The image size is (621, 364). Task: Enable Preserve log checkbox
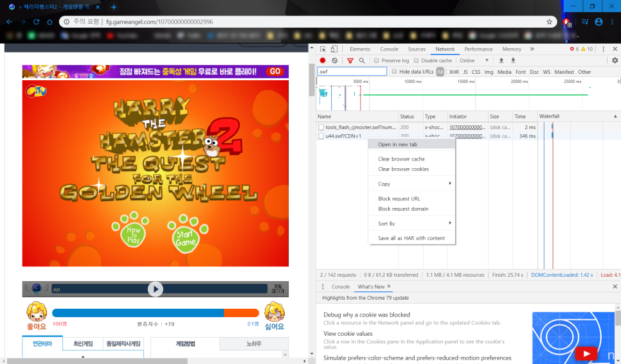(376, 60)
